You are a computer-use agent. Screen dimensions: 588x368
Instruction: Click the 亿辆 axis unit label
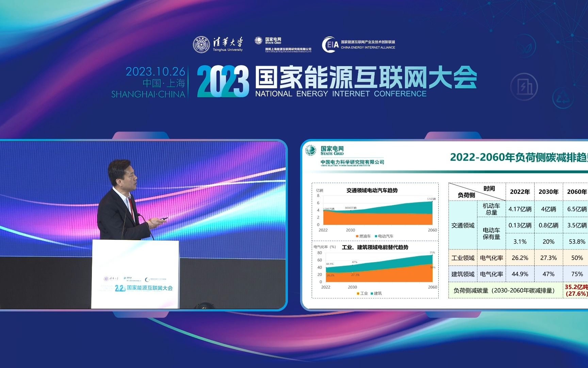pos(320,190)
